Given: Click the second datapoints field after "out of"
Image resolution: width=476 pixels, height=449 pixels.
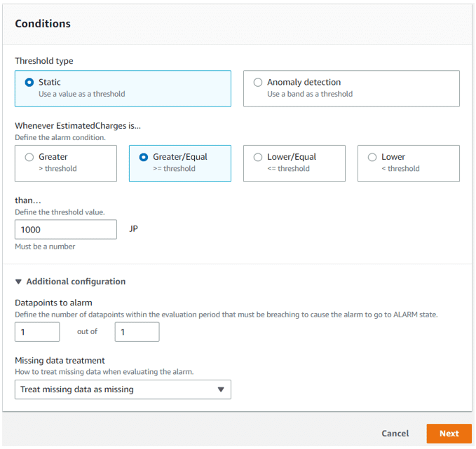Looking at the screenshot, I should coord(137,332).
